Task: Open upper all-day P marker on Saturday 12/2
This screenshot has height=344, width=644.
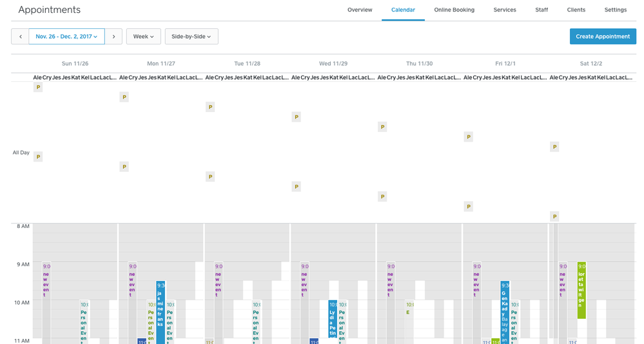Action: pyautogui.click(x=554, y=146)
